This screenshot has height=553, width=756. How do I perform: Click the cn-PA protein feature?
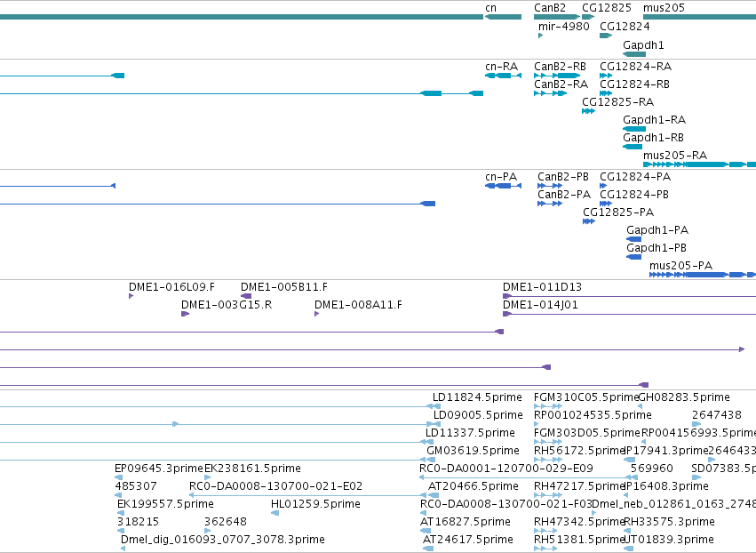503,186
